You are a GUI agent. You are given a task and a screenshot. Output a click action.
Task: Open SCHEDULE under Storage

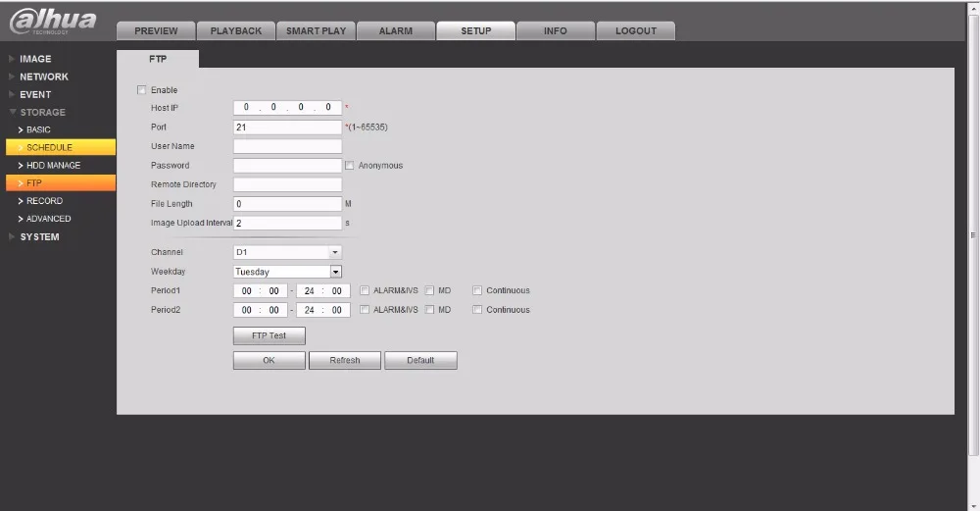tap(61, 147)
